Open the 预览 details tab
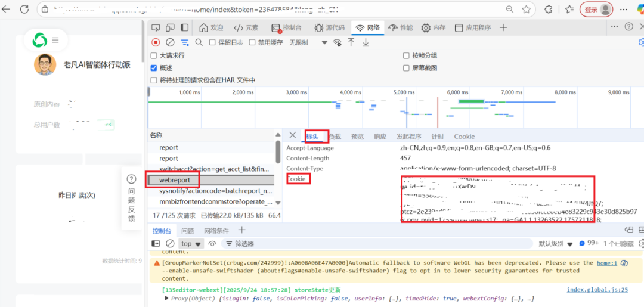The image size is (644, 307). 357,137
